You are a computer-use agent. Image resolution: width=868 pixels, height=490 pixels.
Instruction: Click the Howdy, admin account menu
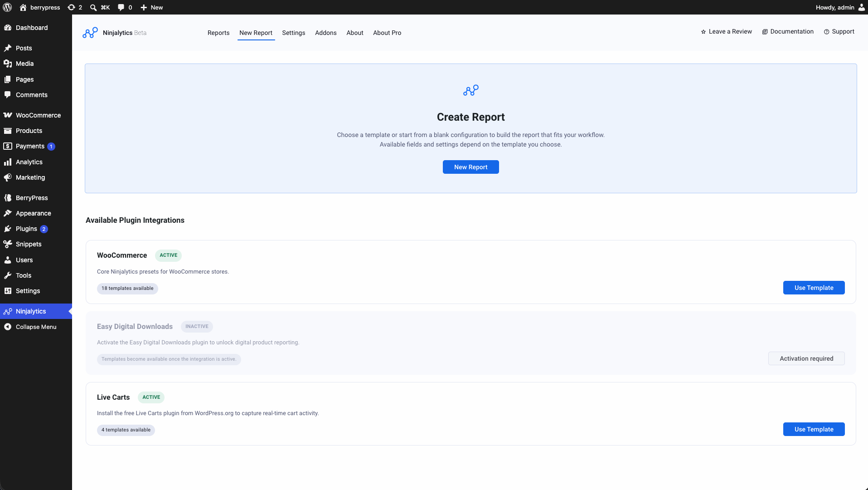point(840,7)
